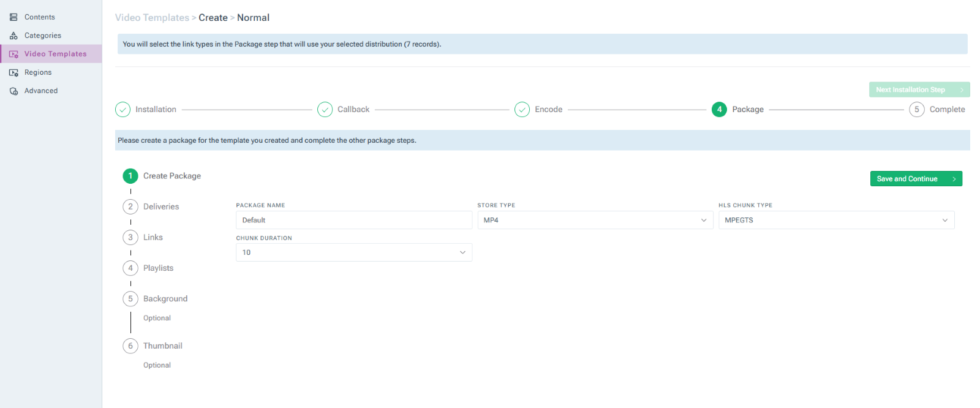Open Contents in the sidebar
This screenshot has width=980, height=408.
point(51,17)
